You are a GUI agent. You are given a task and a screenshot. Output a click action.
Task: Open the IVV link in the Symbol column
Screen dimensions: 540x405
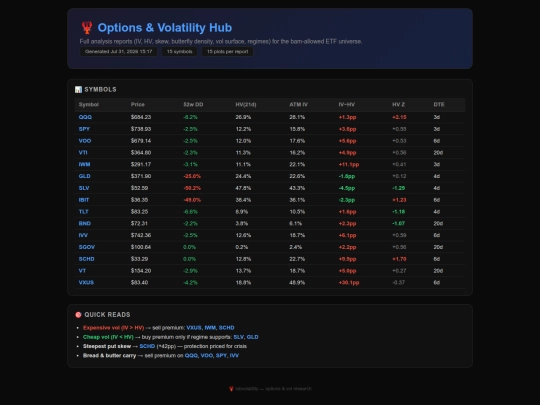83,235
